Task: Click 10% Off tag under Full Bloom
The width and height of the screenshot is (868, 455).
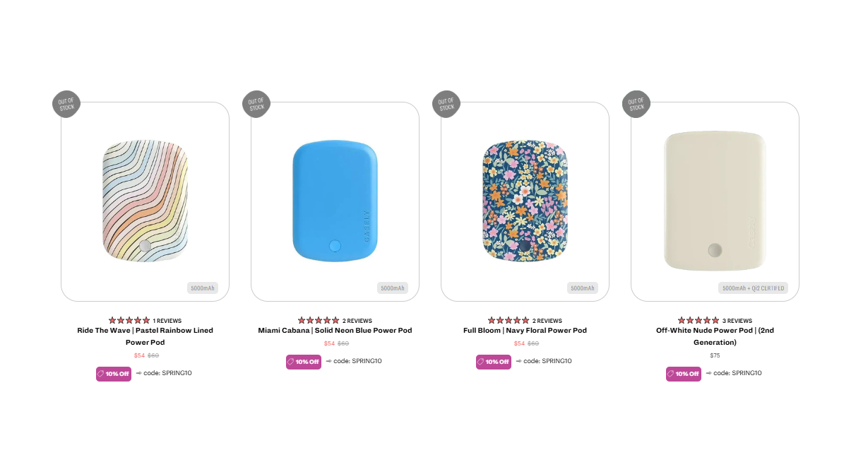Action: click(x=494, y=362)
